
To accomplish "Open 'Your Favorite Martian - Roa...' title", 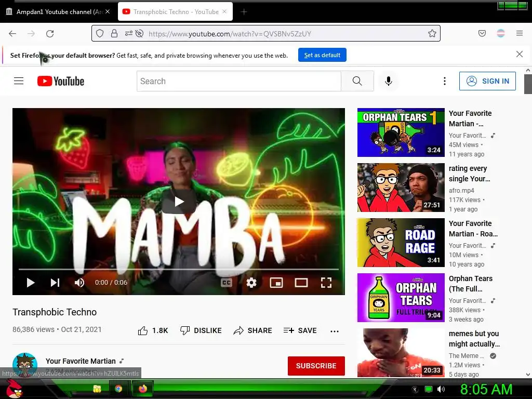I will pyautogui.click(x=473, y=229).
